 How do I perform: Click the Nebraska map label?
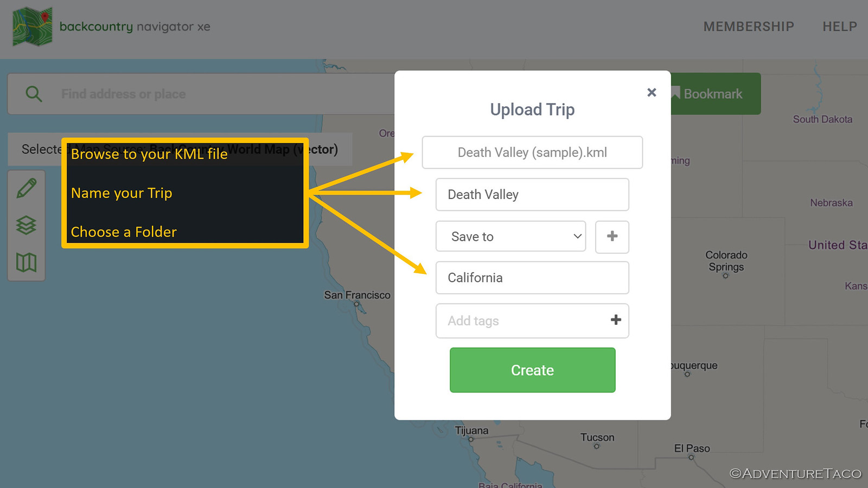click(831, 203)
